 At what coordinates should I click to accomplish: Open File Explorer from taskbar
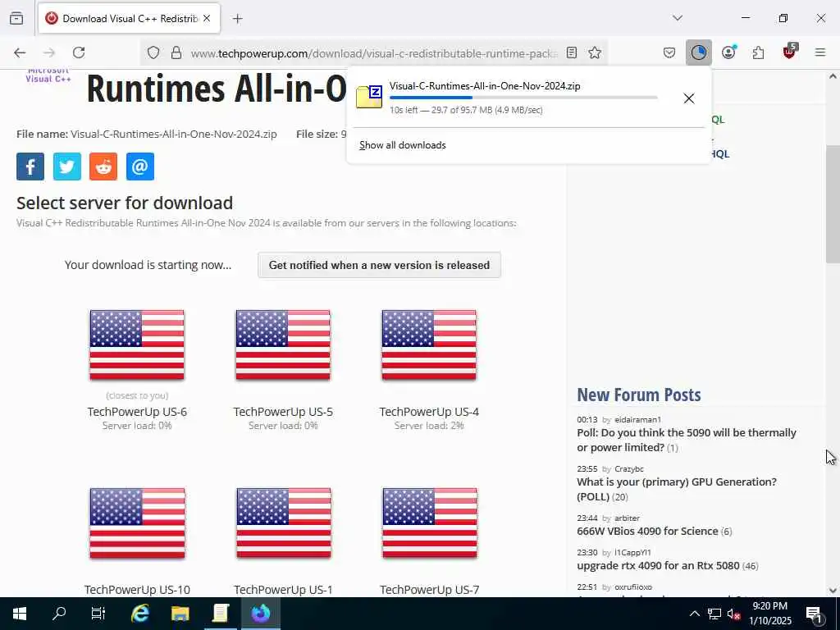pos(180,614)
